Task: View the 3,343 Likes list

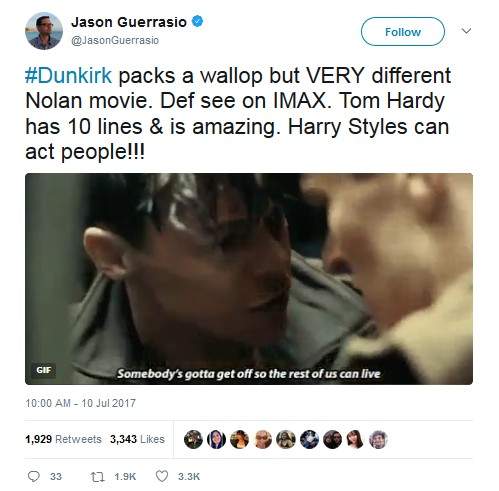Action: pyautogui.click(x=137, y=439)
